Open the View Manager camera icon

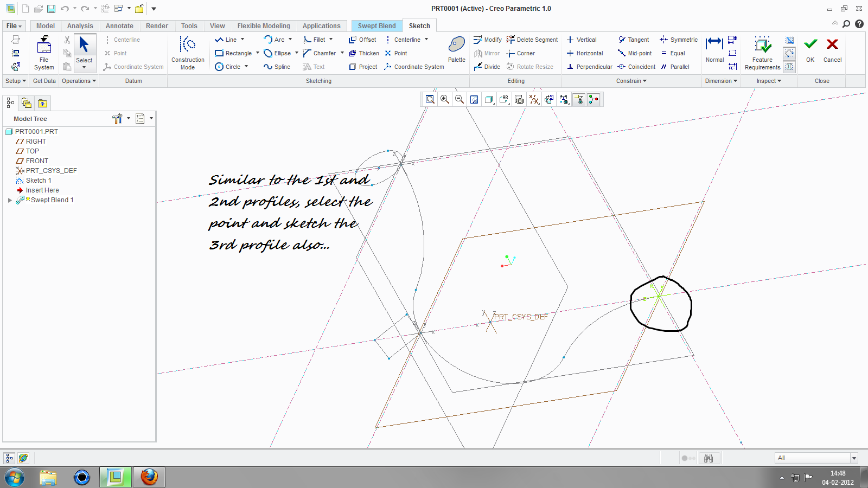519,99
